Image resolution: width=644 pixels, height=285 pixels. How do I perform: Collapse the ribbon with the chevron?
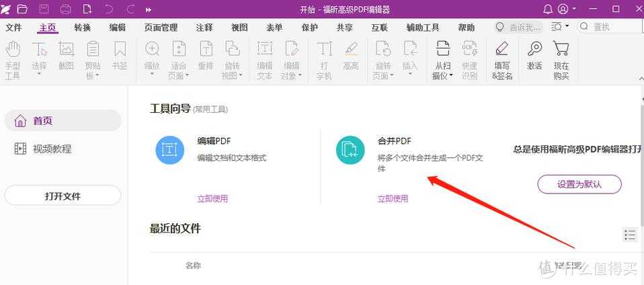point(641,77)
